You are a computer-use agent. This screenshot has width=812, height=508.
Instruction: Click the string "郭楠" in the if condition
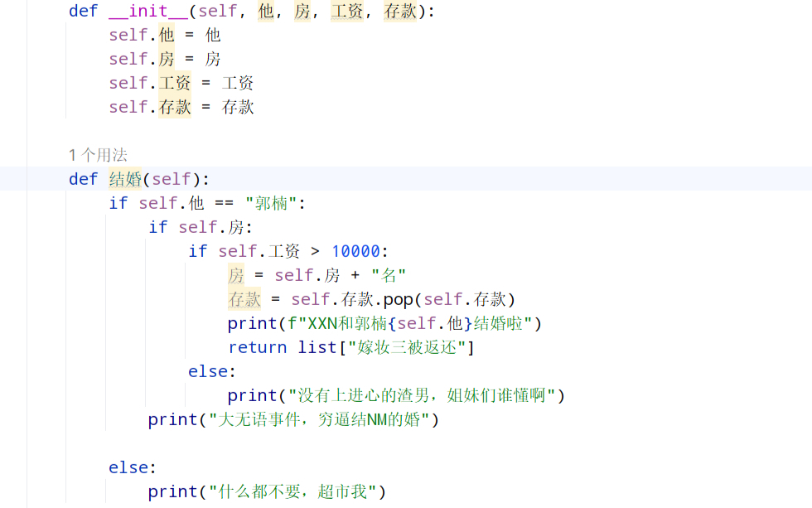(x=271, y=203)
